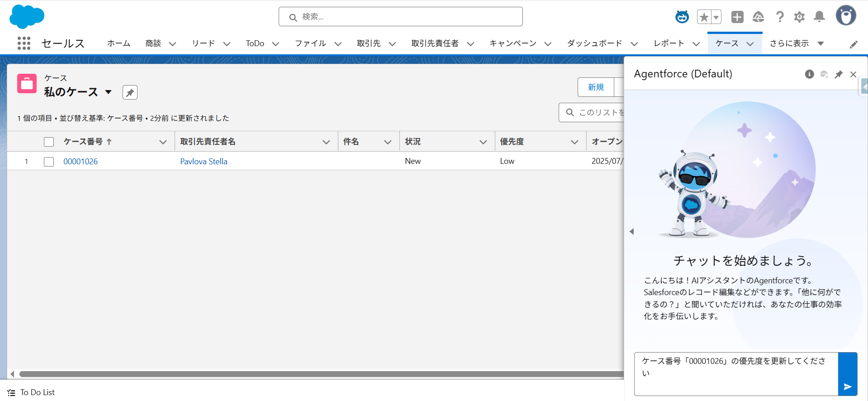
Task: Go to the ホーム tab
Action: [x=119, y=43]
